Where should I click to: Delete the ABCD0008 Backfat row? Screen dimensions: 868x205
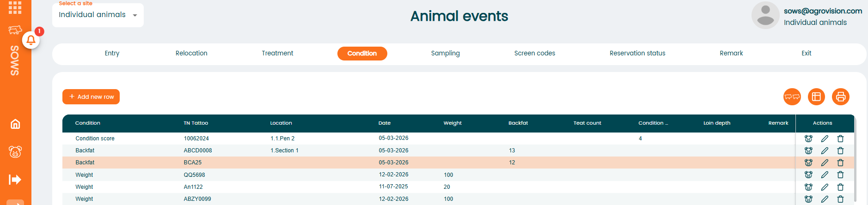coord(841,151)
